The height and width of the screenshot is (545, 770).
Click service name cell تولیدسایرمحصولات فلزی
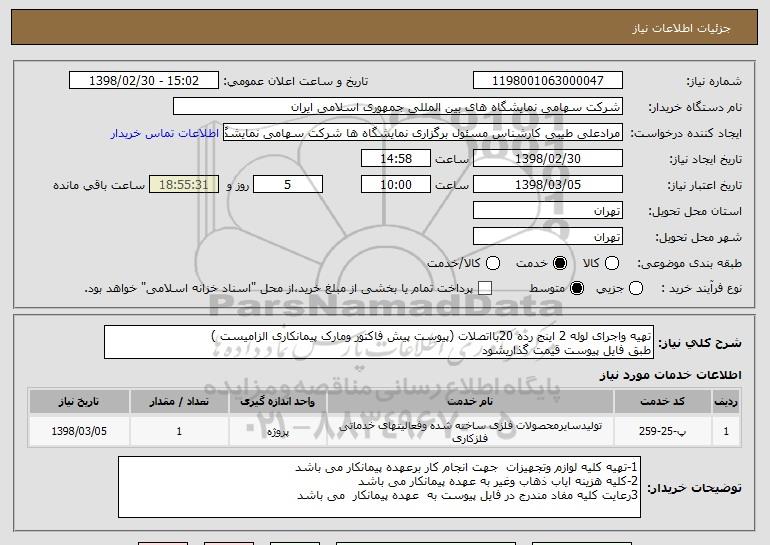470,431
